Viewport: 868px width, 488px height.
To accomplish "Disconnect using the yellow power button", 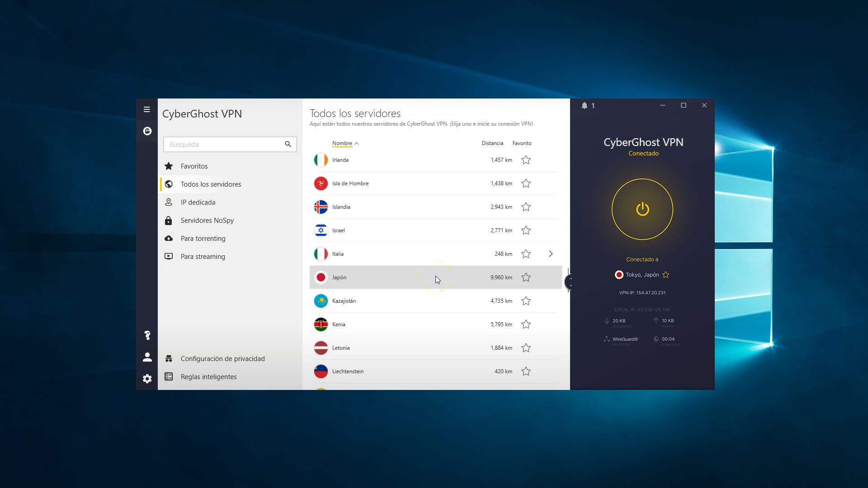I will coord(642,209).
